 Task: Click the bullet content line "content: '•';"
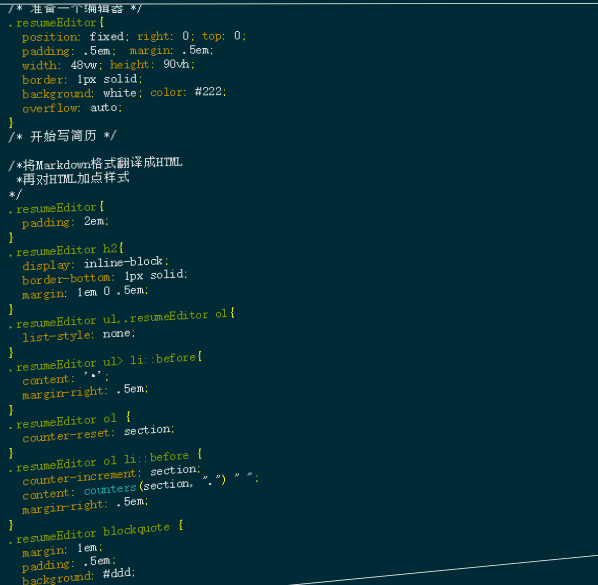[x=65, y=379]
